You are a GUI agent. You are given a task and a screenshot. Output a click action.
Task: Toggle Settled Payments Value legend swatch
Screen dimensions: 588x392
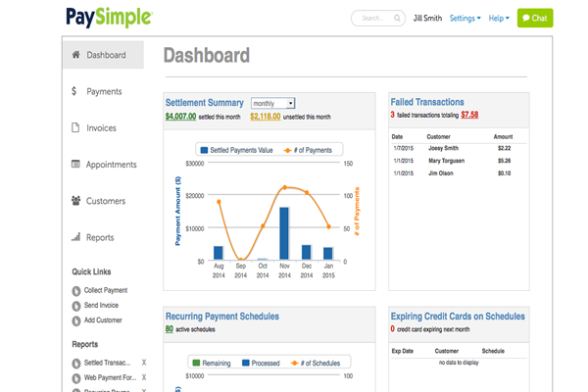(x=204, y=150)
